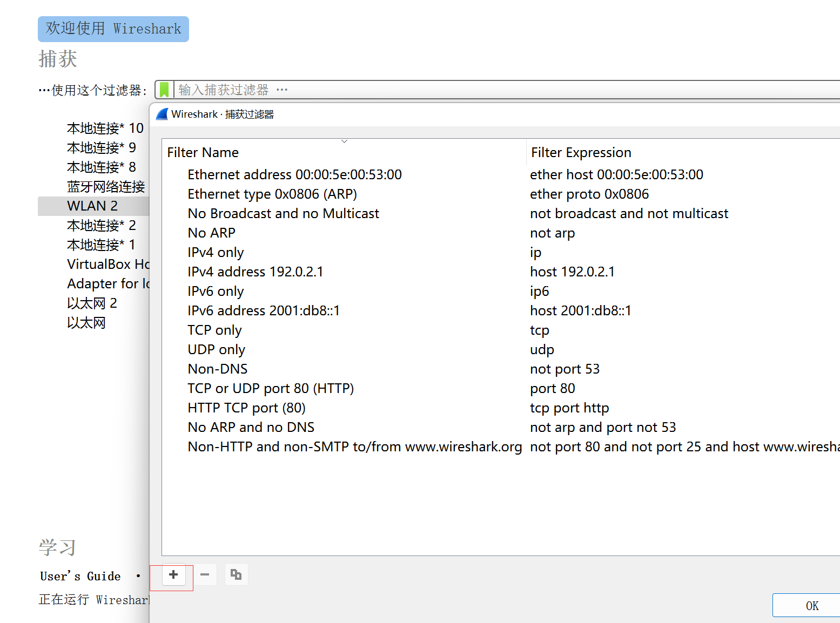The width and height of the screenshot is (840, 623).
Task: Select the 以太网 2 interface
Action: tap(92, 303)
